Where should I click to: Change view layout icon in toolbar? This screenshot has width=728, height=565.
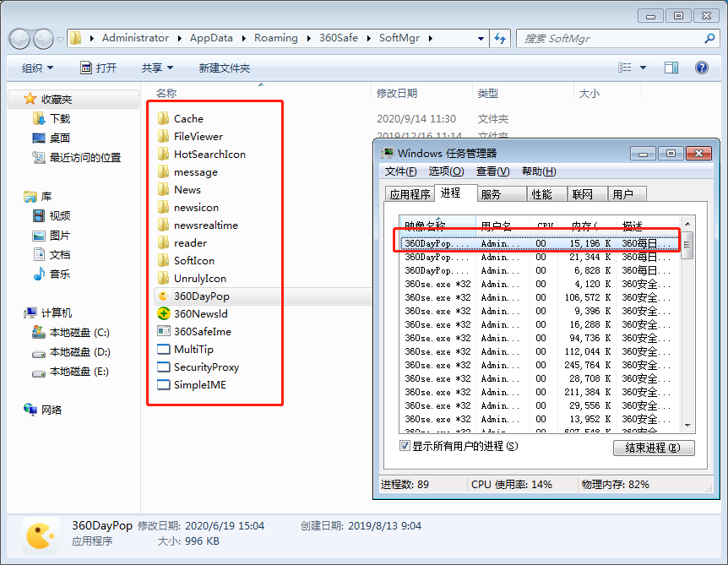pyautogui.click(x=624, y=68)
